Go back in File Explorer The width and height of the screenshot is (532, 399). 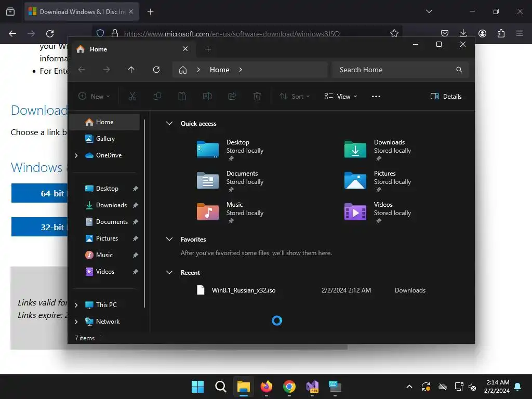coord(82,70)
